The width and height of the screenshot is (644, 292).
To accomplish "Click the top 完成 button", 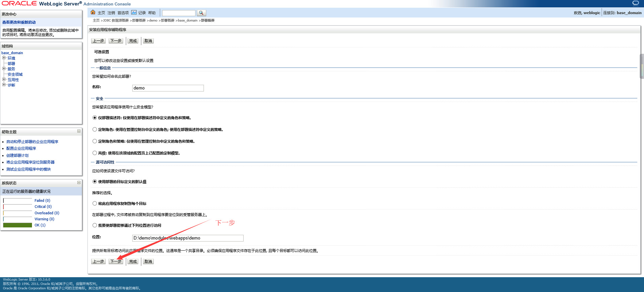I will tap(133, 41).
